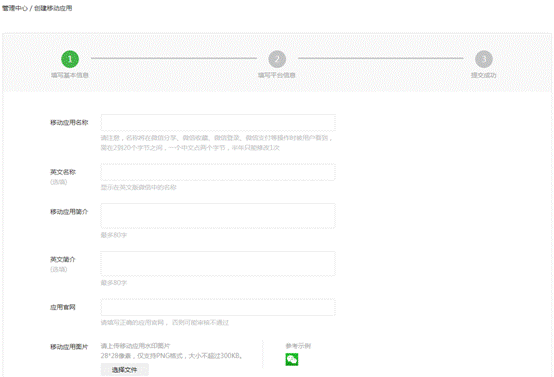Viewport: 554px width, 377px height.
Task: Select the green step 1 circle icon
Action: point(70,59)
